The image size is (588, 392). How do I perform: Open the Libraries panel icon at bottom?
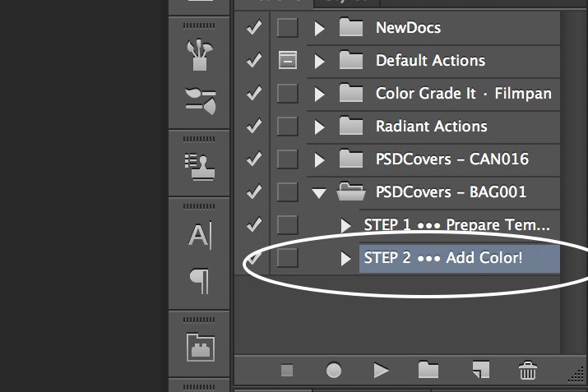pyautogui.click(x=201, y=348)
